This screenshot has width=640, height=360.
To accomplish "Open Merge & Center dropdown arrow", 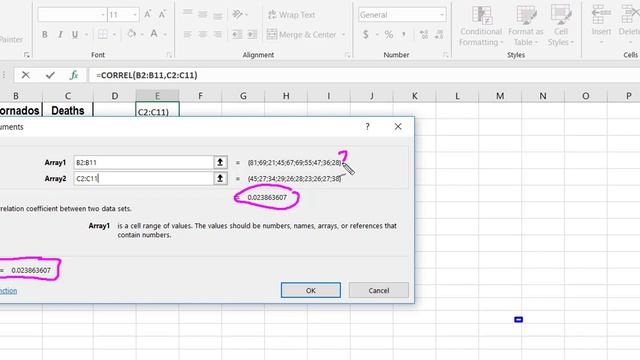I will (x=343, y=35).
